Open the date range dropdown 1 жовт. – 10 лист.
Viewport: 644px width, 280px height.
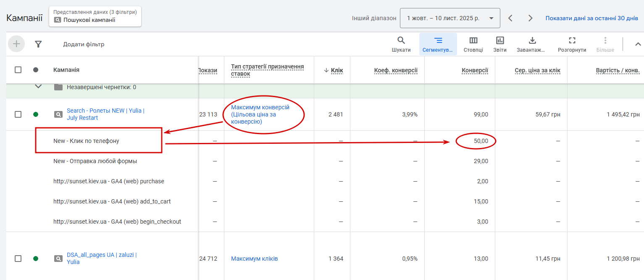[450, 18]
